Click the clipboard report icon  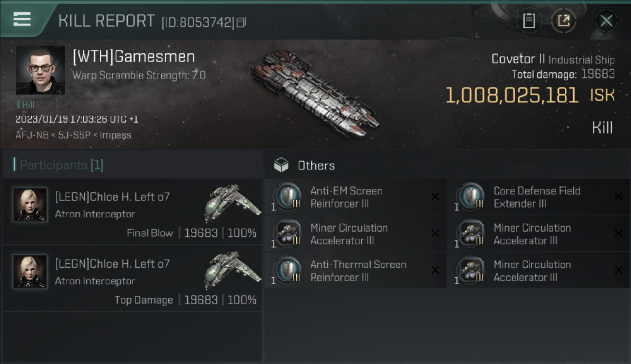[x=529, y=21]
